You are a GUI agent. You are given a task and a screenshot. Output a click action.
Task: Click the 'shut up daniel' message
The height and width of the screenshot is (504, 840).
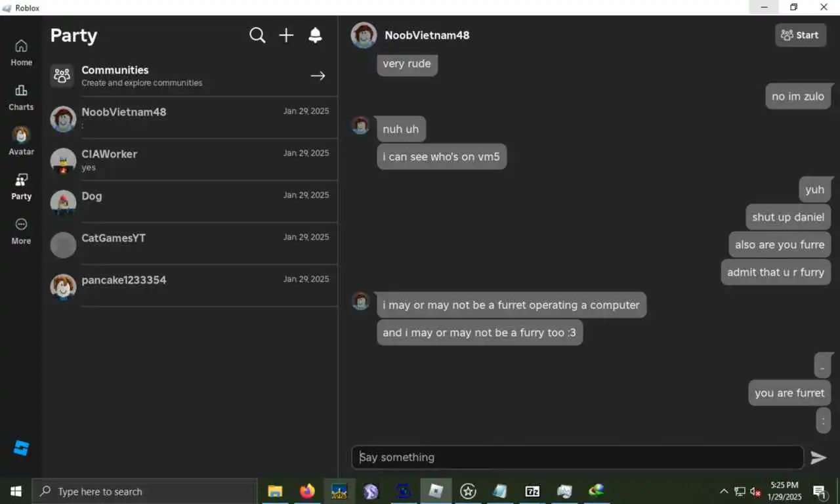(x=788, y=217)
